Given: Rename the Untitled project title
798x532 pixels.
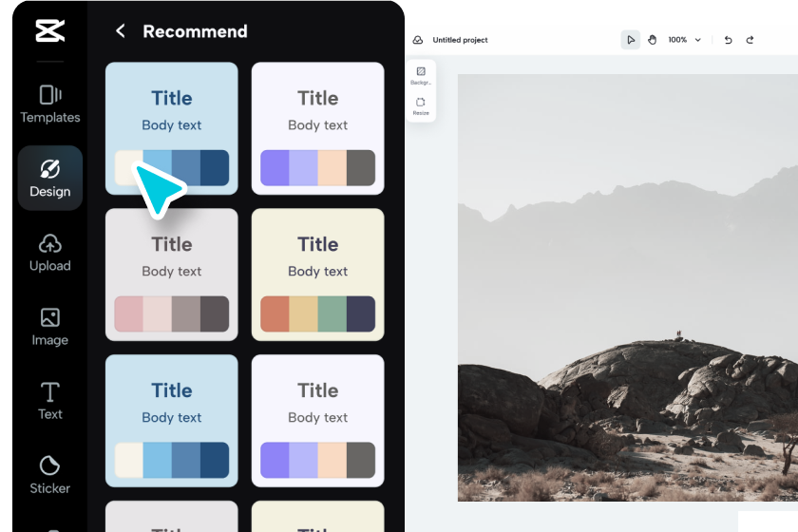Looking at the screenshot, I should [x=460, y=40].
